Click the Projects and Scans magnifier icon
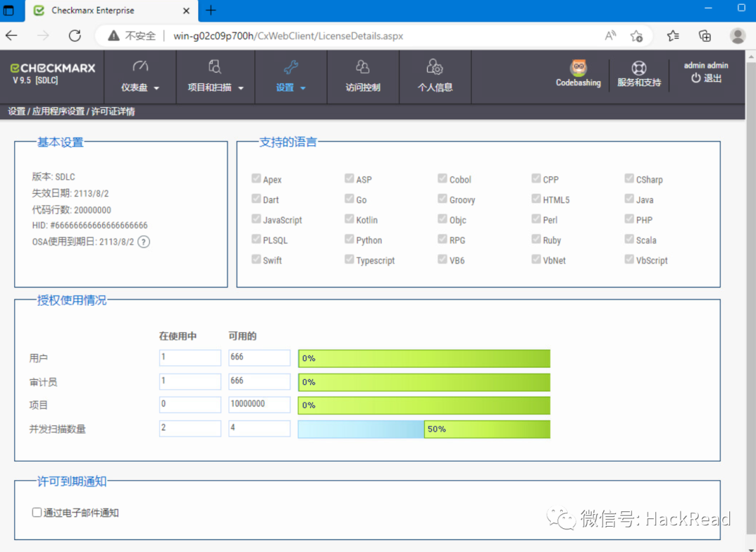The width and height of the screenshot is (756, 552). (215, 66)
